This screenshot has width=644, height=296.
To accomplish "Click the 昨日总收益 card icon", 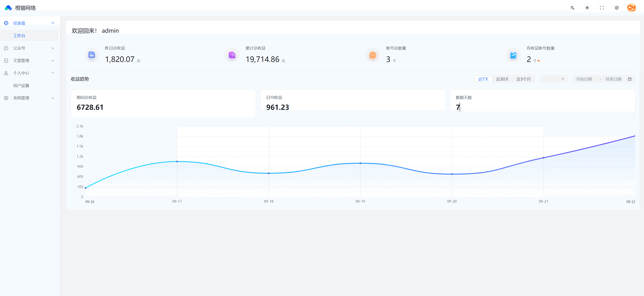I will pos(92,55).
